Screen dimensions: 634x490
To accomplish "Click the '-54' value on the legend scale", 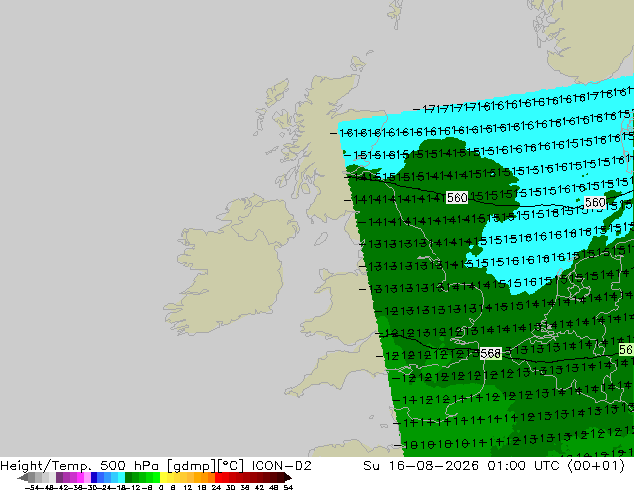I will click(x=32, y=487).
